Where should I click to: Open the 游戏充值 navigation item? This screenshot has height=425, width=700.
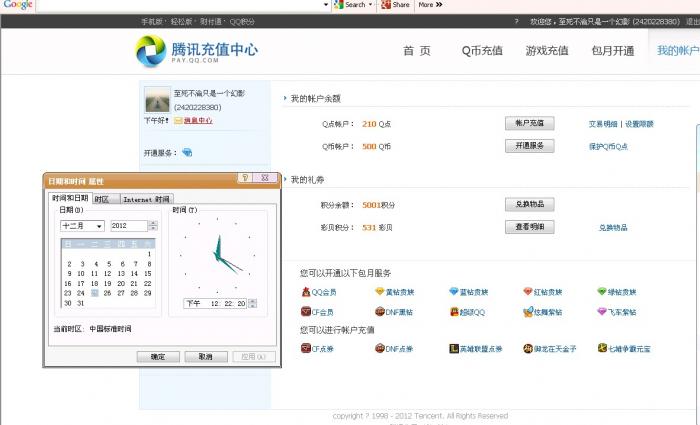tap(547, 51)
